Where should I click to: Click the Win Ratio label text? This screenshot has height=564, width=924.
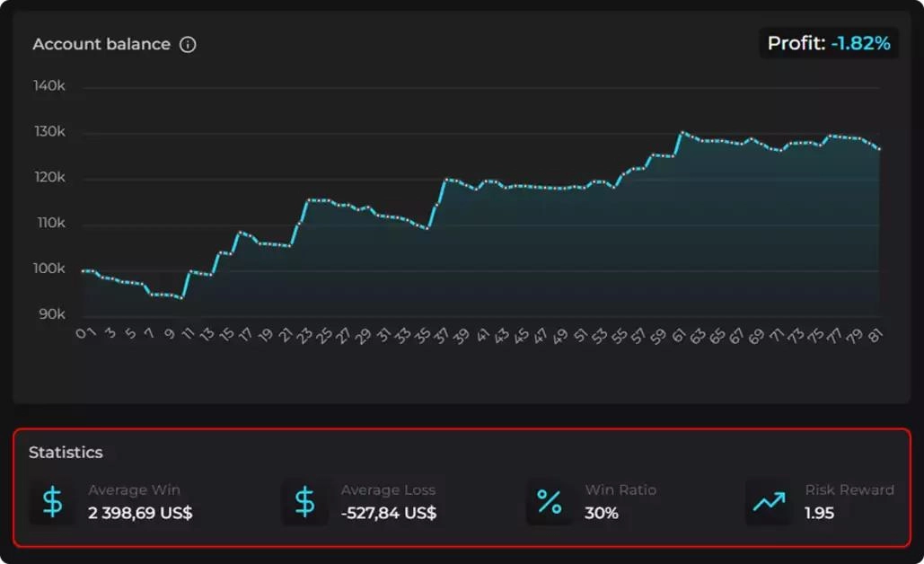pos(620,490)
